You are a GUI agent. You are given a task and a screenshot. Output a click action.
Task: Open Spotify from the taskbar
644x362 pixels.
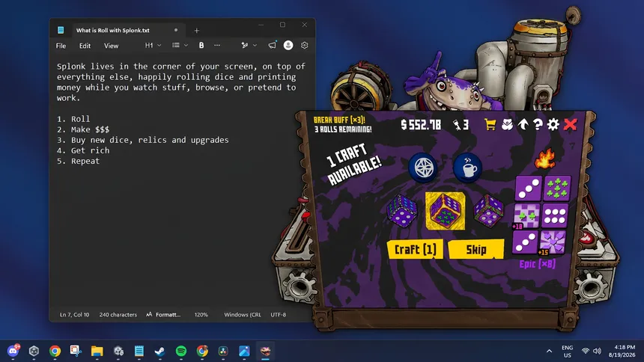point(181,351)
